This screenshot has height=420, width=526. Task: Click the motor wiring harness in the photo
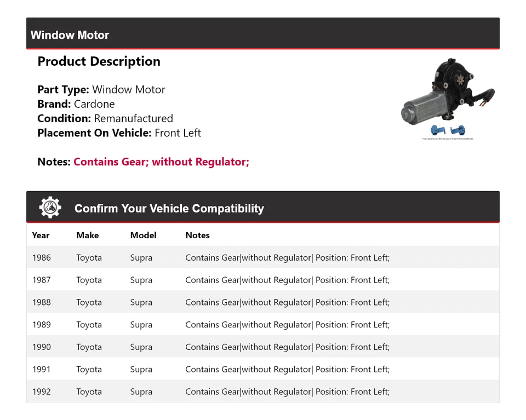(485, 96)
